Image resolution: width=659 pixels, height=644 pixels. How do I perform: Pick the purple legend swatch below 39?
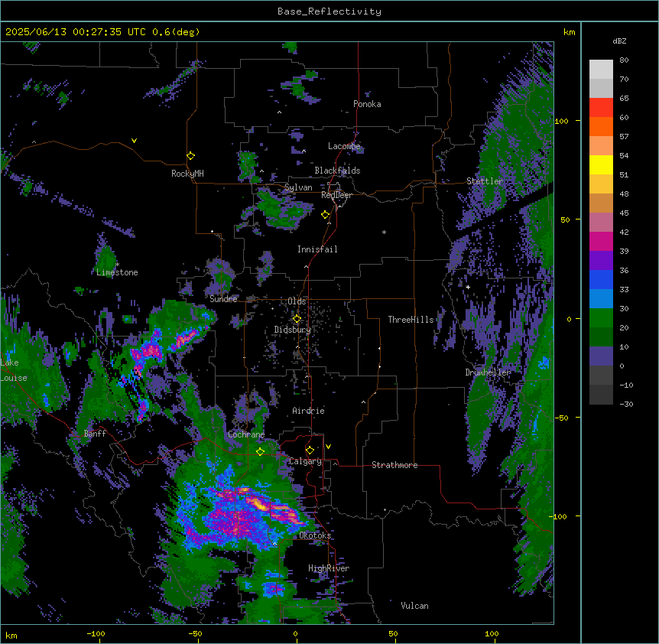[601, 261]
